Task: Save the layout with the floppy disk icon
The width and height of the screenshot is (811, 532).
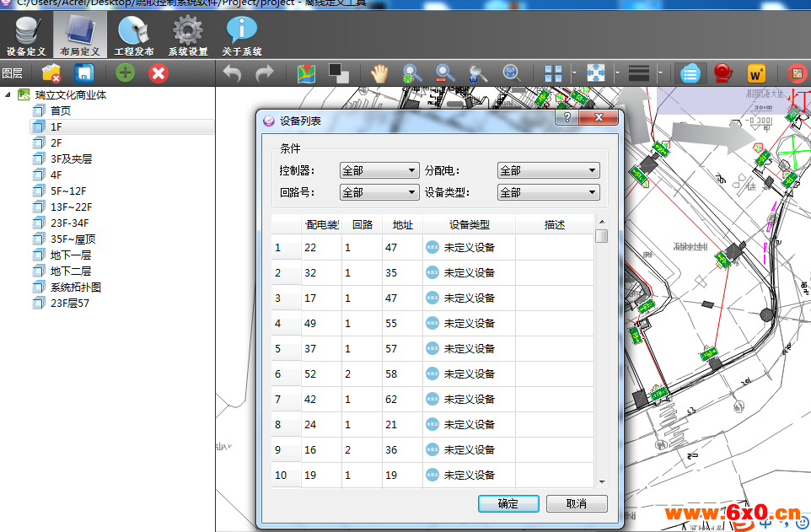Action: pos(83,73)
